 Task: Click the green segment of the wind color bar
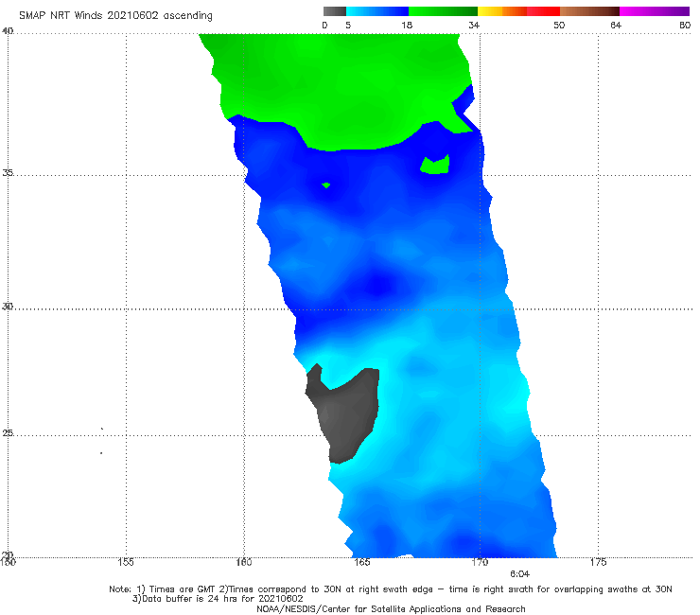443,11
